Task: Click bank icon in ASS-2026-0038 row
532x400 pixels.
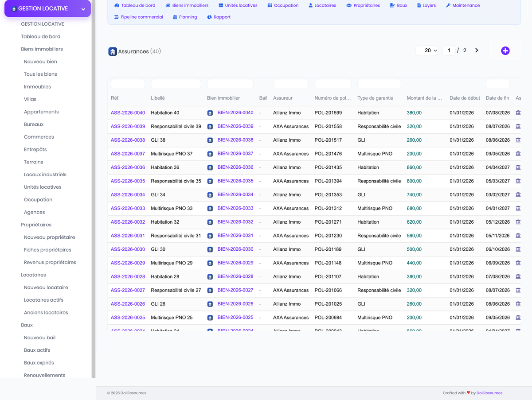Action: pos(518,140)
